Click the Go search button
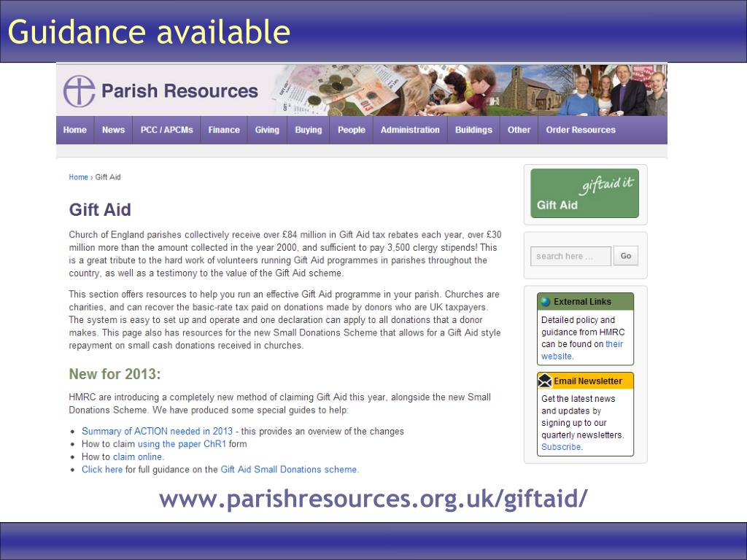The height and width of the screenshot is (560, 747). pos(625,256)
